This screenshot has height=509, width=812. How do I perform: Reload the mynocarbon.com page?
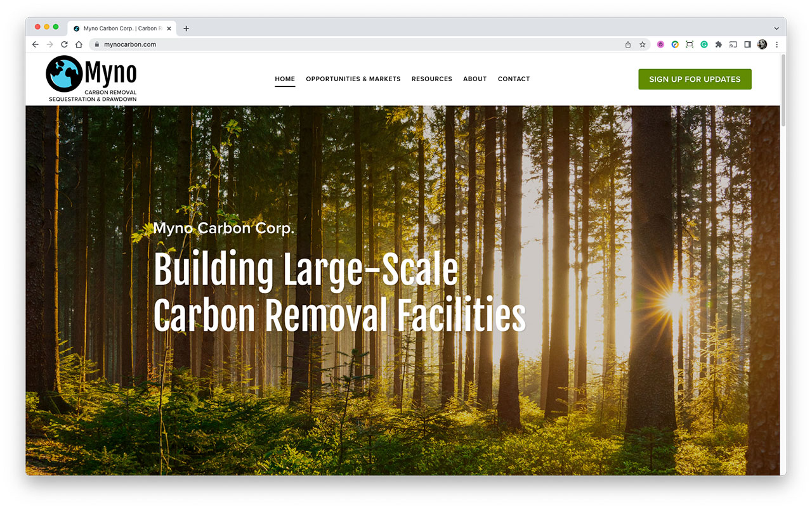[x=64, y=44]
